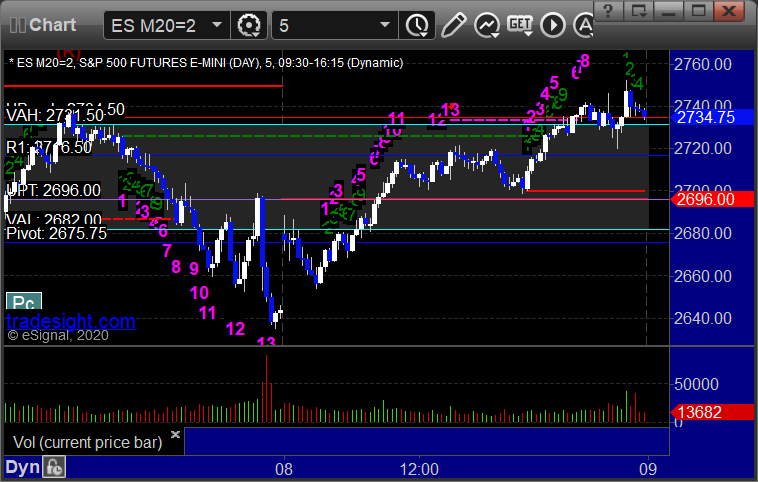Click the partially visible A icon
Viewport: 758px width, 482px height.
583,25
